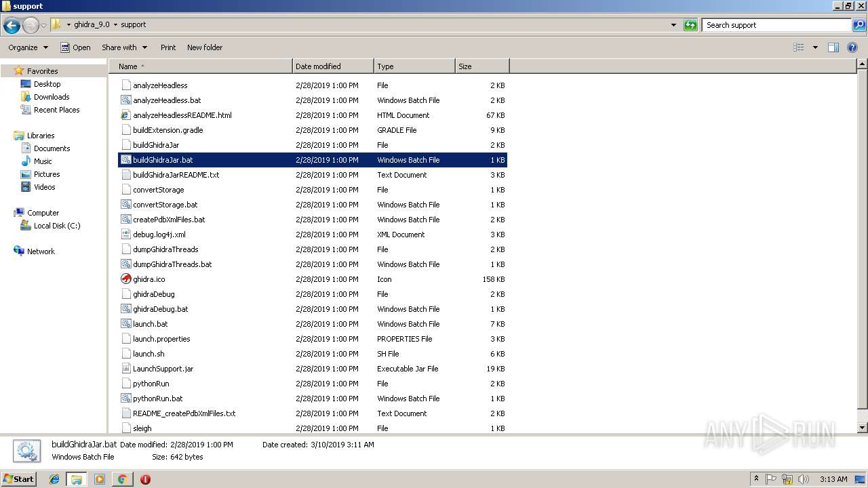Click the taskbar clock showing 3:13 AM
This screenshot has width=868, height=488.
tap(833, 479)
